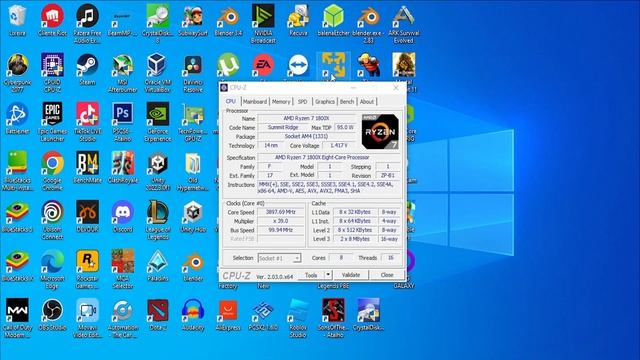Image resolution: width=640 pixels, height=360 pixels.
Task: Click the 'Summit Ridge' code name value
Action: tap(283, 127)
